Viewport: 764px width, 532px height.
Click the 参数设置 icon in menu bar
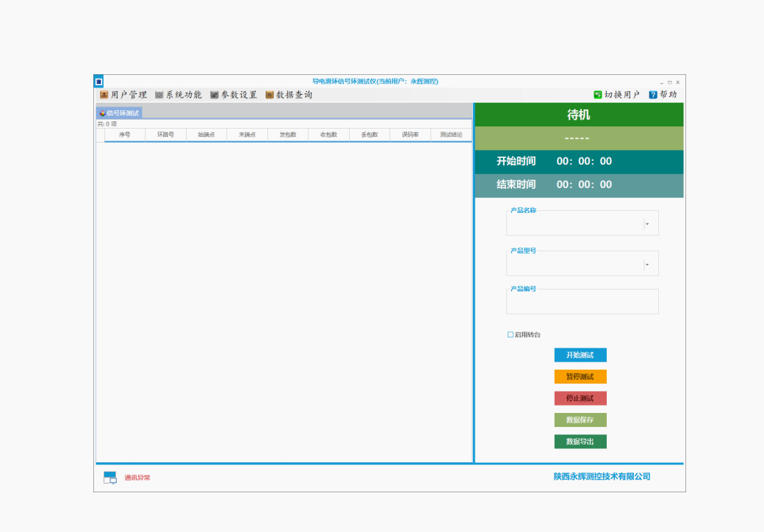click(215, 95)
